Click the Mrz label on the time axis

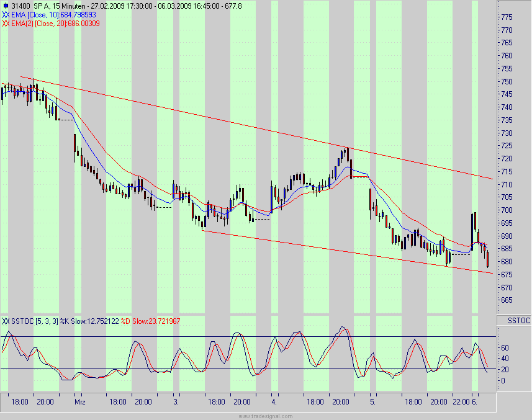pos(79,401)
